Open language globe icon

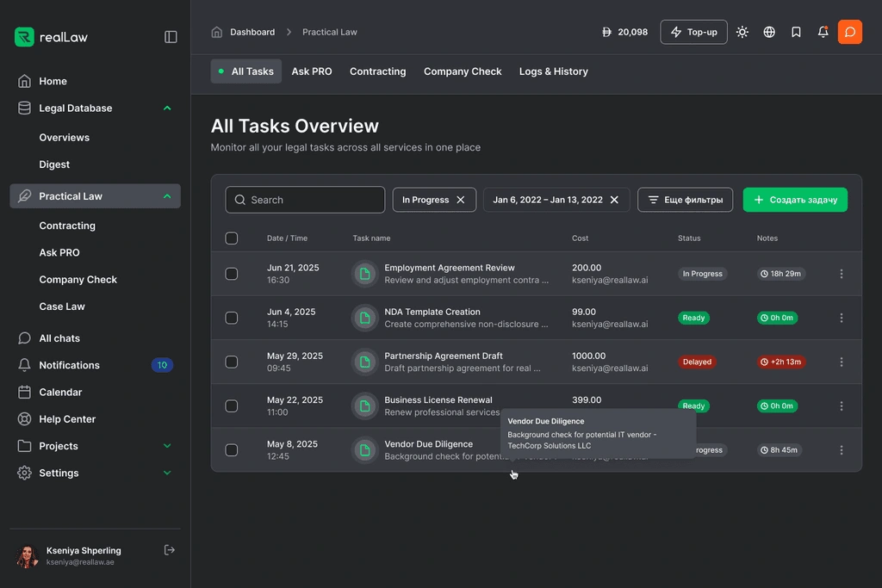tap(769, 32)
